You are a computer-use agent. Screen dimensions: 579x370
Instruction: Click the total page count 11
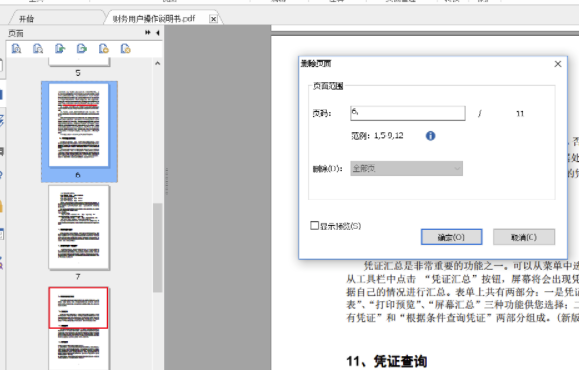[x=520, y=114]
